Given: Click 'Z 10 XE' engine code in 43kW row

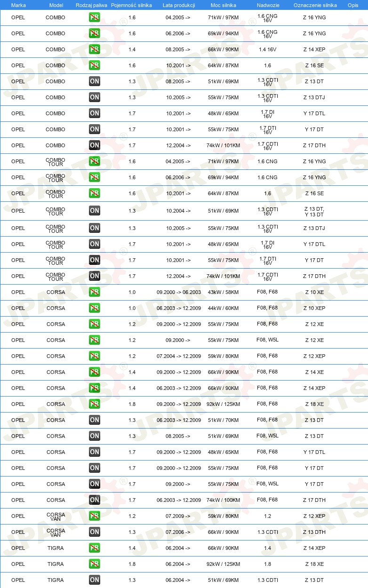Looking at the screenshot, I should (314, 292).
